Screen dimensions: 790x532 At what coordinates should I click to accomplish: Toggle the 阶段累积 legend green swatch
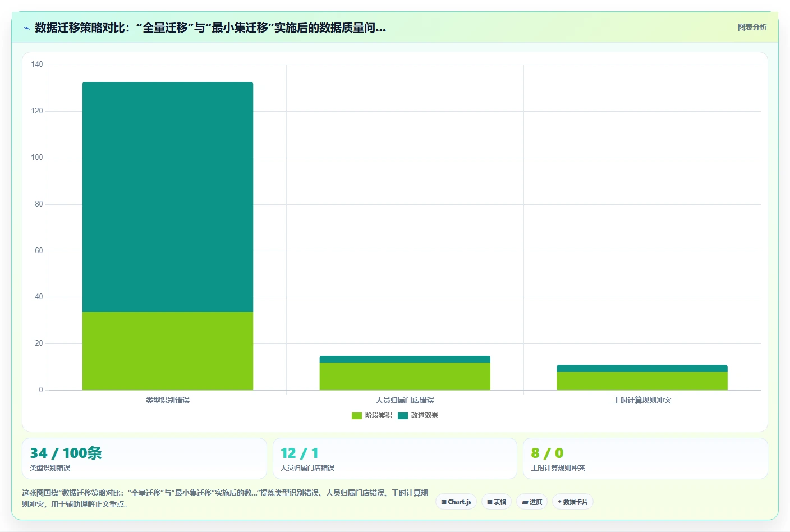click(357, 416)
